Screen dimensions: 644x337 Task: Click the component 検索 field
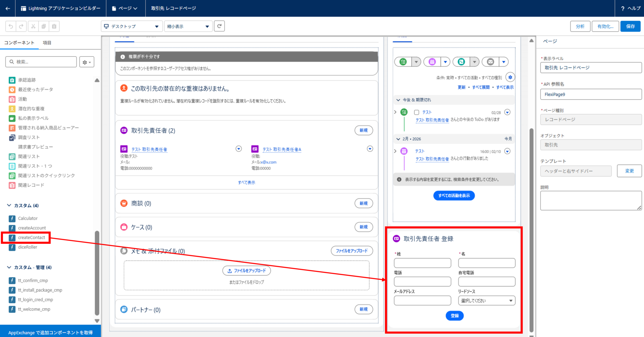(x=41, y=62)
